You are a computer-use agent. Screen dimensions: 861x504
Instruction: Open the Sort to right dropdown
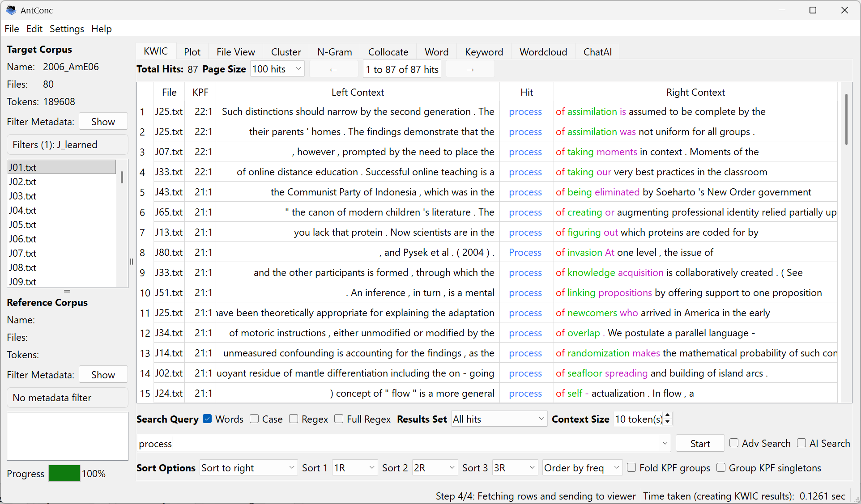[248, 468]
